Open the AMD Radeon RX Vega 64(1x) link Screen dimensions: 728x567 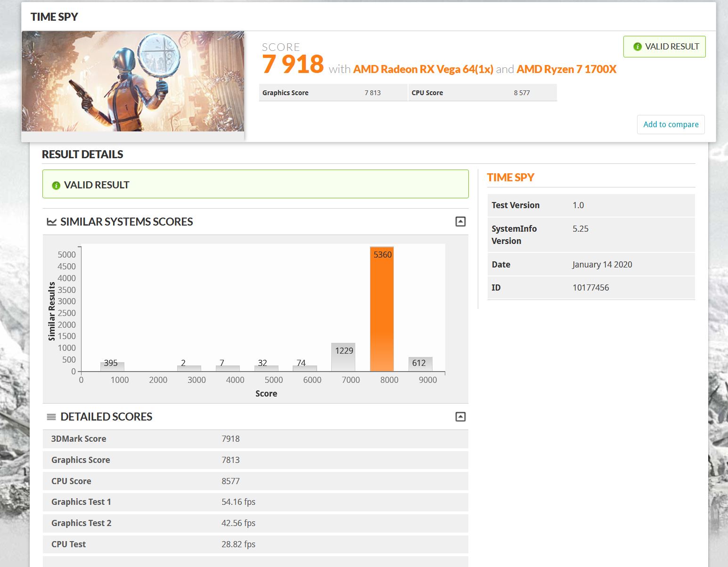(x=423, y=69)
